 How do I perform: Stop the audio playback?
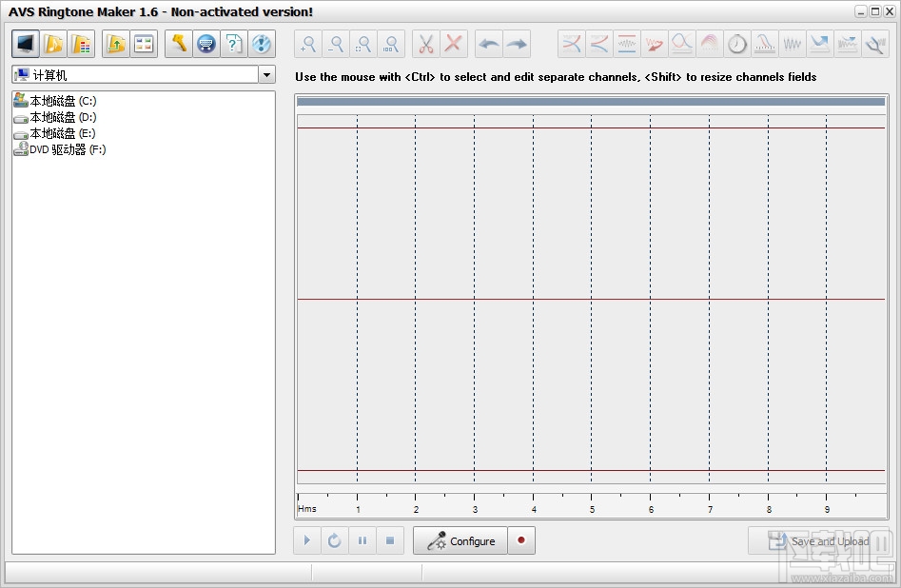390,540
